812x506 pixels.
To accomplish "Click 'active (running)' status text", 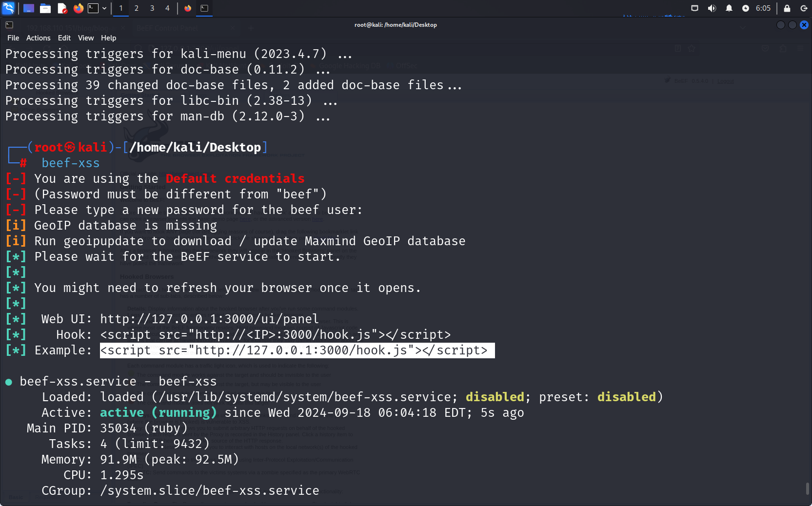I will (x=158, y=413).
